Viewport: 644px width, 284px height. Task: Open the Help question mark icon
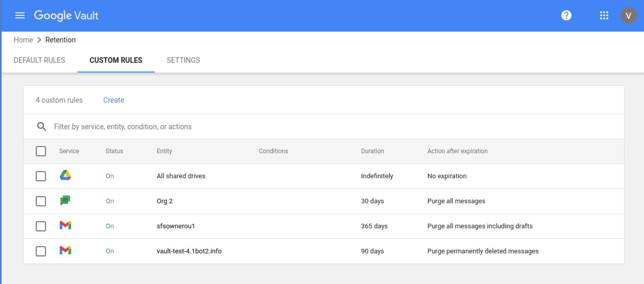pyautogui.click(x=566, y=15)
